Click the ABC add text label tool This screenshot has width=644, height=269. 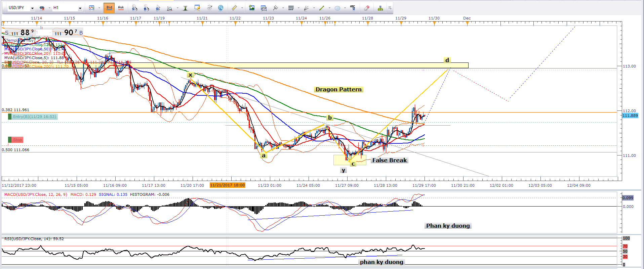pyautogui.click(x=353, y=8)
